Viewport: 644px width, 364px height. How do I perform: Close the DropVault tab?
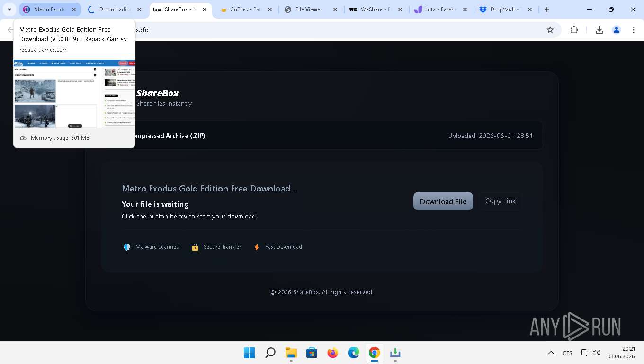point(530,9)
